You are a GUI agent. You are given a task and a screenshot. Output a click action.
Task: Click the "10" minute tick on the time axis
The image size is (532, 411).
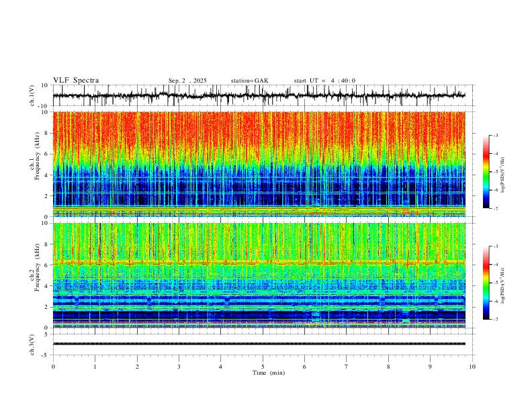point(472,367)
